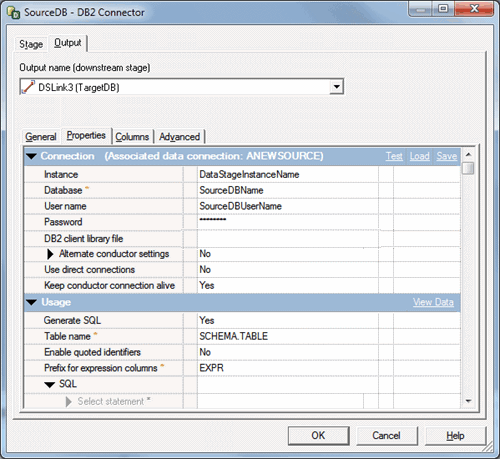Select the Instance property label
Viewport: 500px width, 459px height.
[61, 174]
